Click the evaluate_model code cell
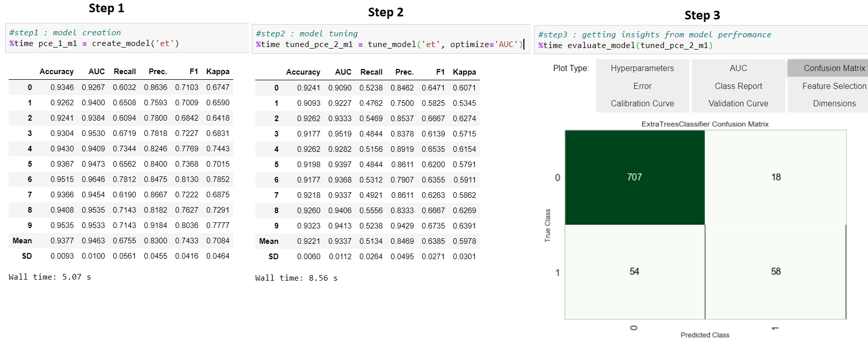This screenshot has width=868, height=343. 701,40
